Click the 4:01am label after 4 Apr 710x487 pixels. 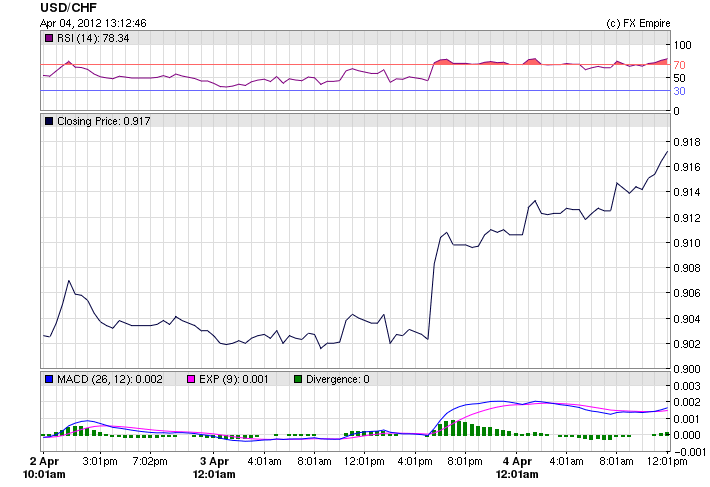[x=566, y=462]
